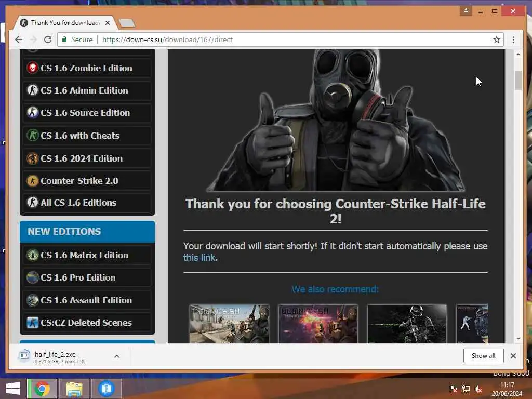
Task: Open third recommended thumbnail with dark soldier
Action: point(407,324)
